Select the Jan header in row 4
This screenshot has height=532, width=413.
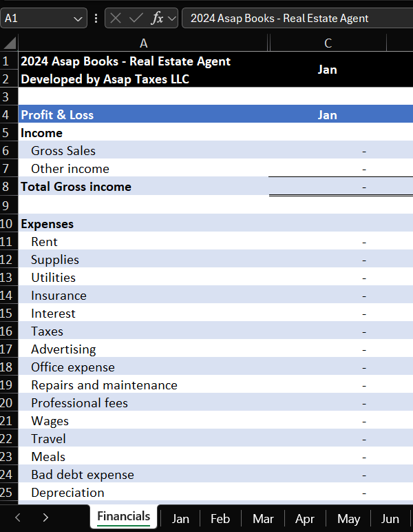[x=328, y=114]
